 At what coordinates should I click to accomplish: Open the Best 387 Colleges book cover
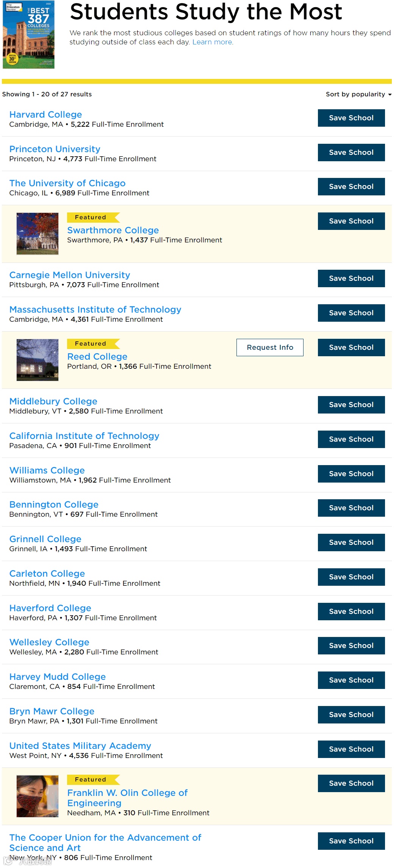pyautogui.click(x=29, y=35)
